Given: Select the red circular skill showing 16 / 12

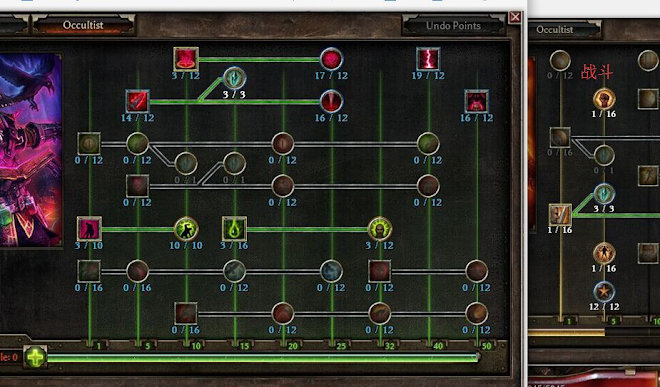Looking at the screenshot, I should click(331, 101).
